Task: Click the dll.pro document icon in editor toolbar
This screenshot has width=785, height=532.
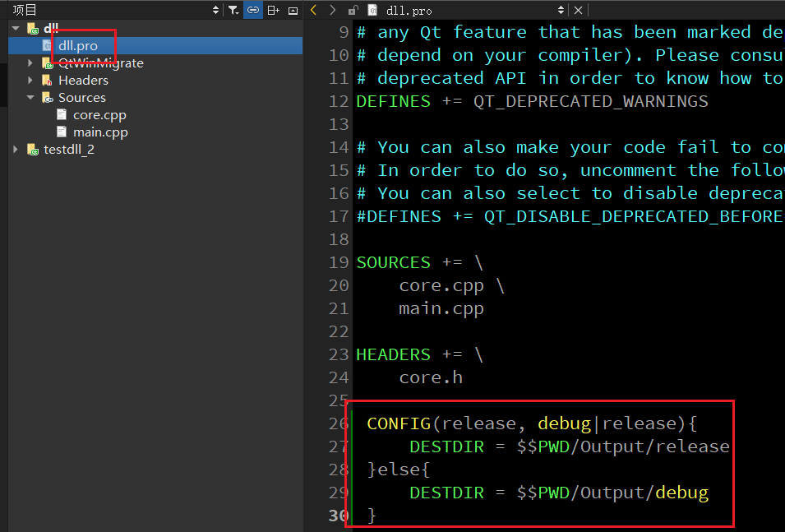Action: pos(372,10)
